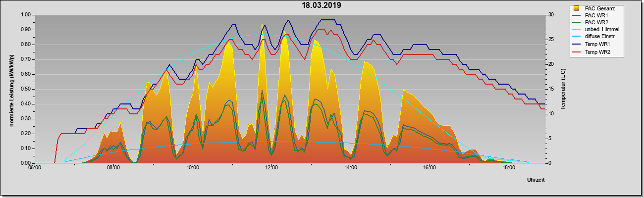
Task: Click the 14:00 time axis label
Action: tap(351, 168)
